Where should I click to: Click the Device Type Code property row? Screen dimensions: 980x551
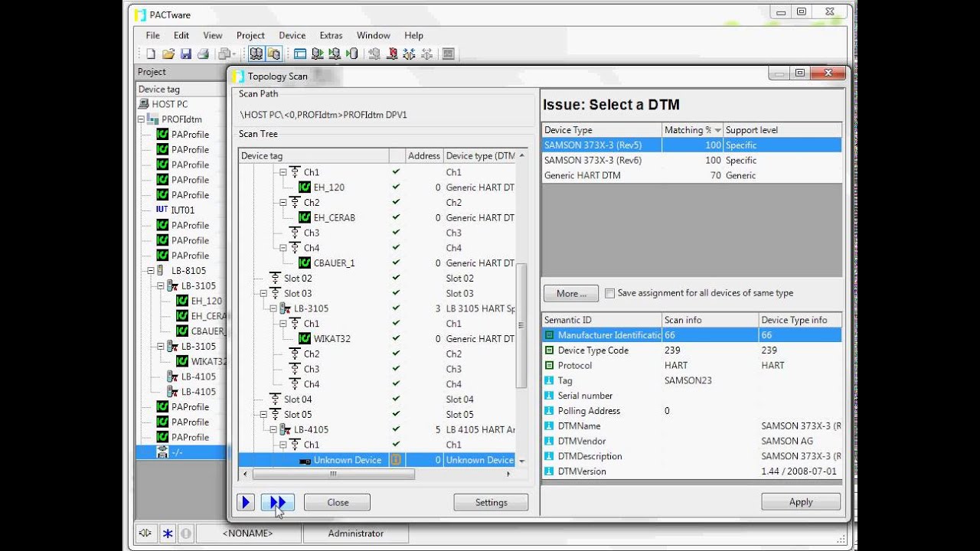[x=692, y=350]
